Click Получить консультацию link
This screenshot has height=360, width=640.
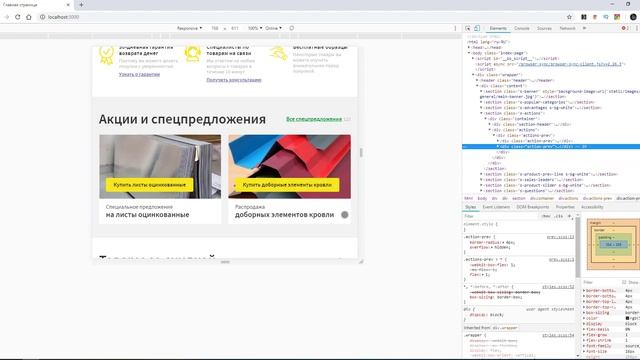[234, 80]
